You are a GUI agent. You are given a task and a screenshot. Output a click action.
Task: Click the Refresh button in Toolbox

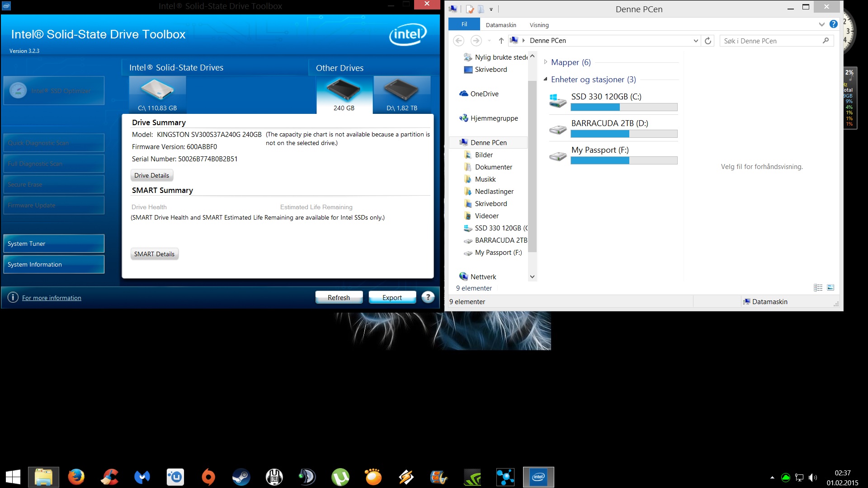tap(339, 297)
